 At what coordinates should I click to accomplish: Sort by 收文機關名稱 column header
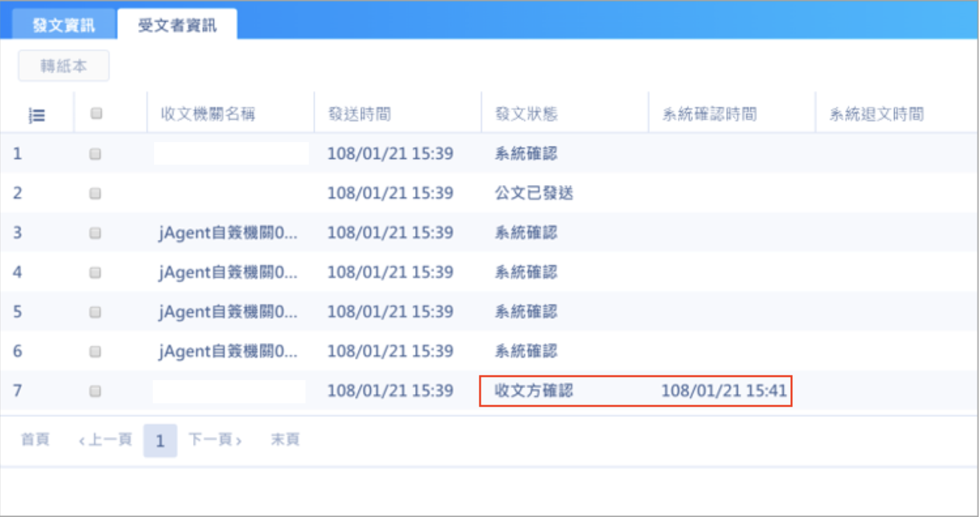(208, 114)
